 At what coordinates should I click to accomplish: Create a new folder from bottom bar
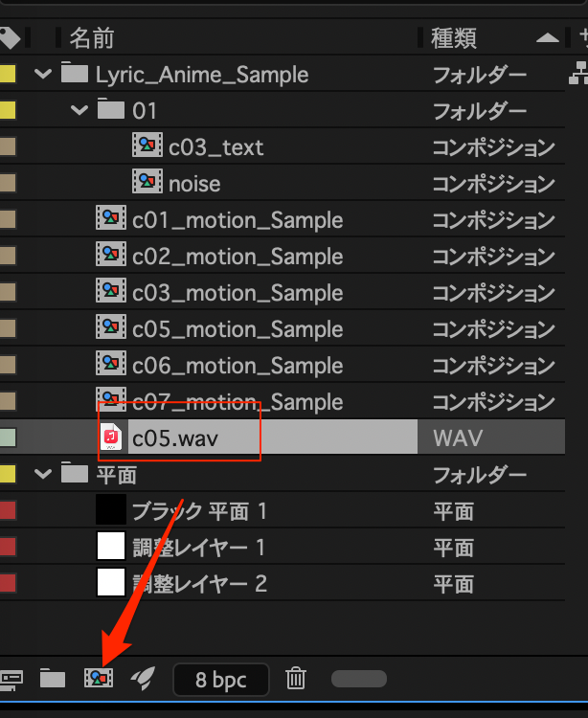click(53, 679)
